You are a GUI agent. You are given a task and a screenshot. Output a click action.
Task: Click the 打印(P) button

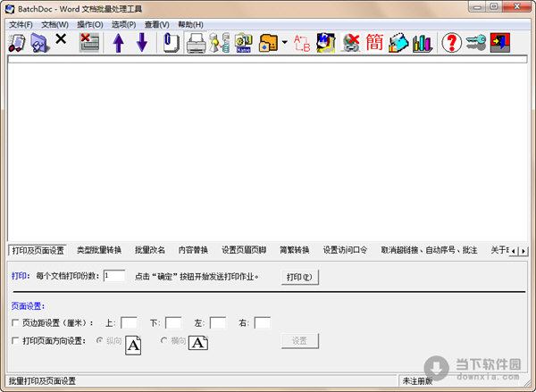(x=300, y=277)
